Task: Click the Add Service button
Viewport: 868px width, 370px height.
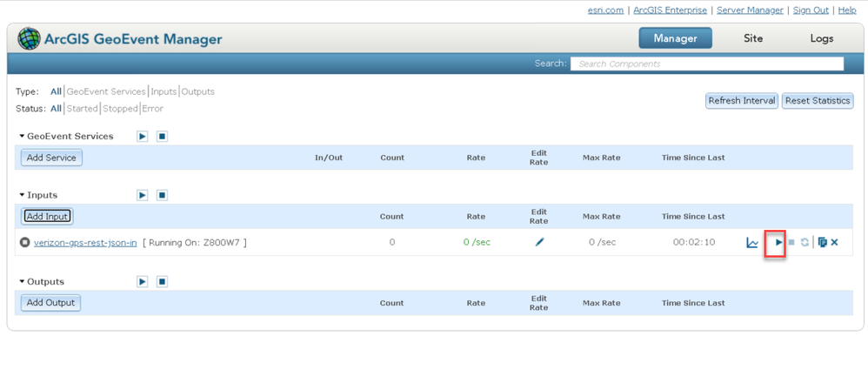Action: tap(51, 158)
